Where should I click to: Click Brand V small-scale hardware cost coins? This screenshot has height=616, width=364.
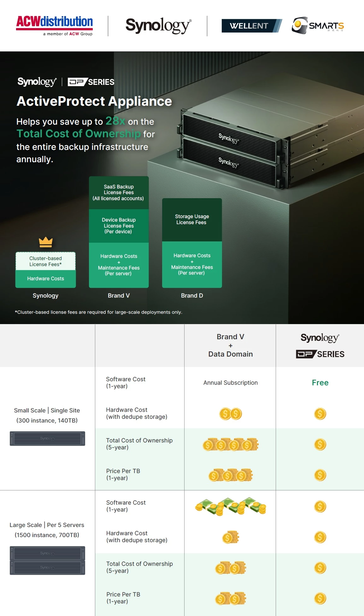pos(231,414)
